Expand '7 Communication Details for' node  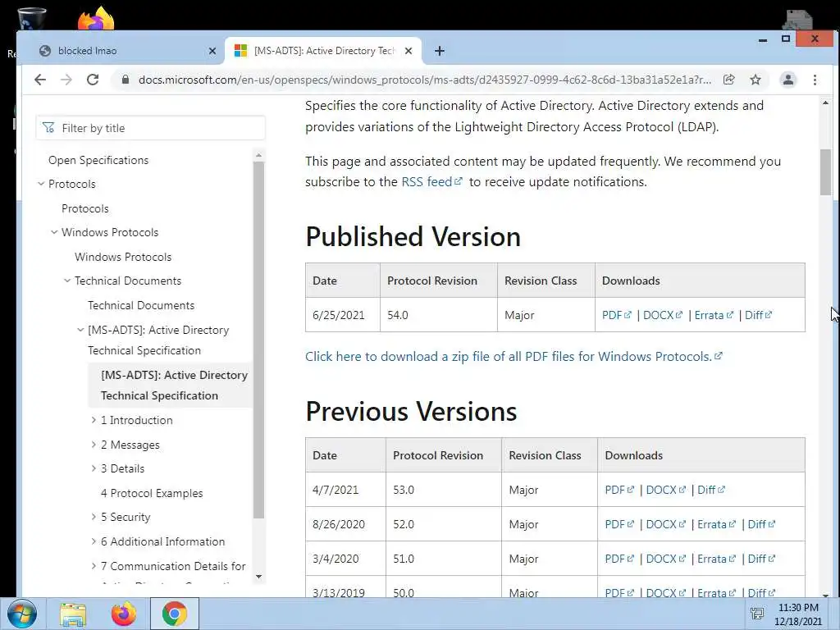(x=94, y=566)
